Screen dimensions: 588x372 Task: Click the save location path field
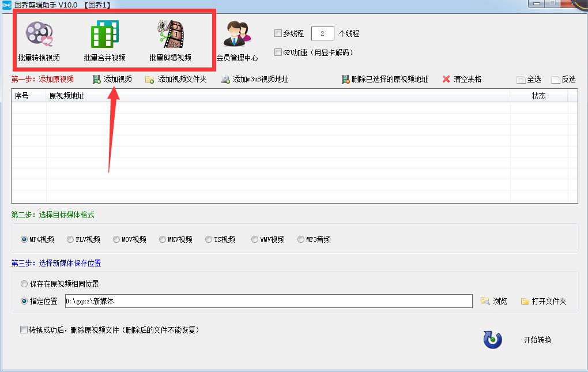pyautogui.click(x=267, y=301)
